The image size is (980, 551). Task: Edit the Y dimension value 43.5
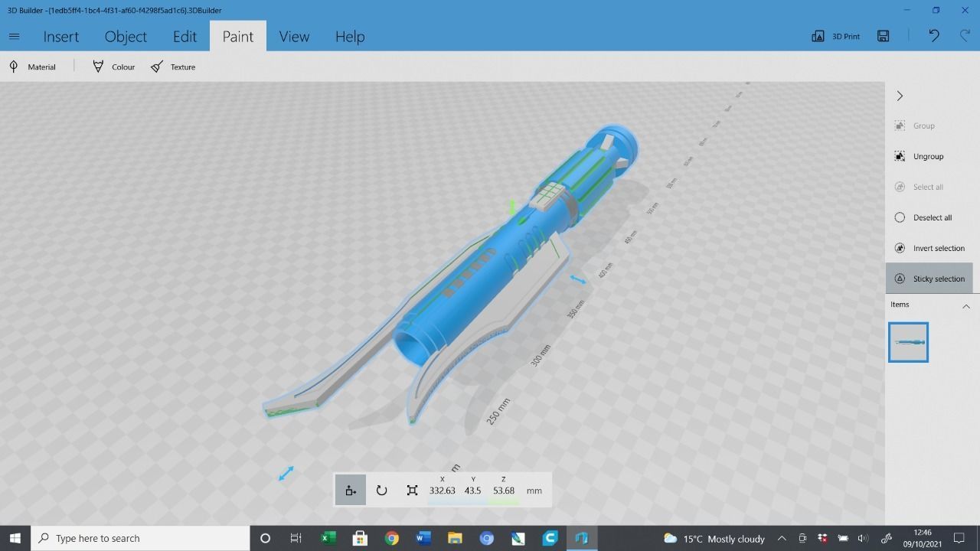[472, 491]
